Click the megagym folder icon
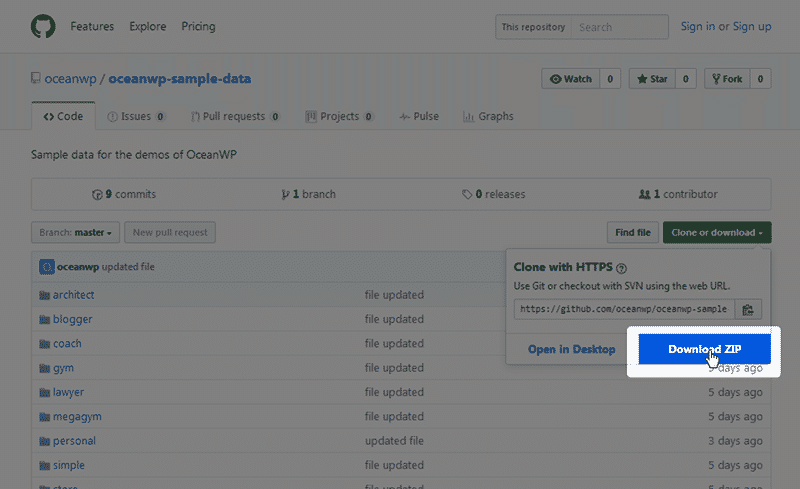 [x=44, y=417]
